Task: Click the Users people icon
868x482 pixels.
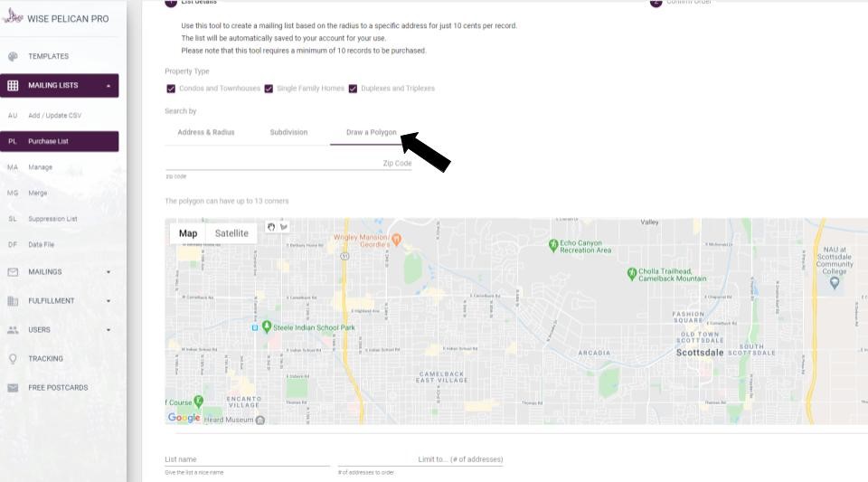Action: click(x=13, y=330)
